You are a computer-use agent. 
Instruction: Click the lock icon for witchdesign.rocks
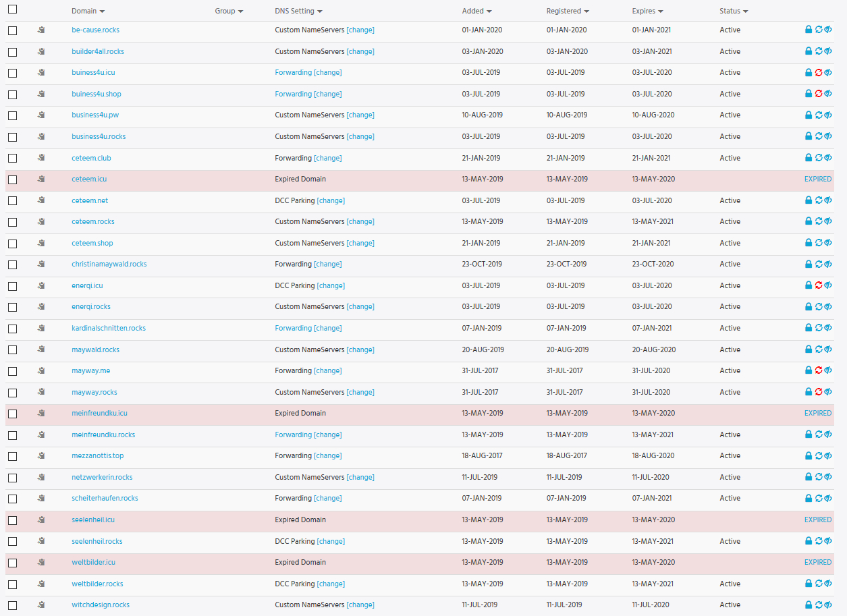pyautogui.click(x=808, y=605)
